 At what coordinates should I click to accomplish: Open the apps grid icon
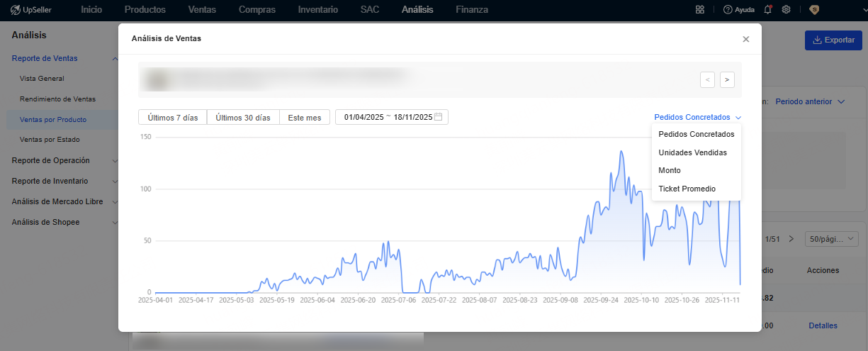point(700,10)
